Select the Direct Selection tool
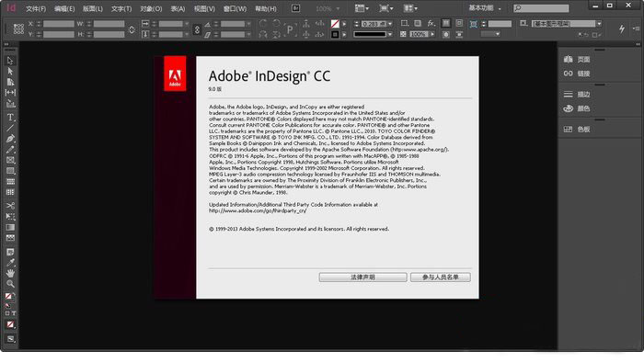Viewport: 644px width, 362px height. [x=10, y=72]
